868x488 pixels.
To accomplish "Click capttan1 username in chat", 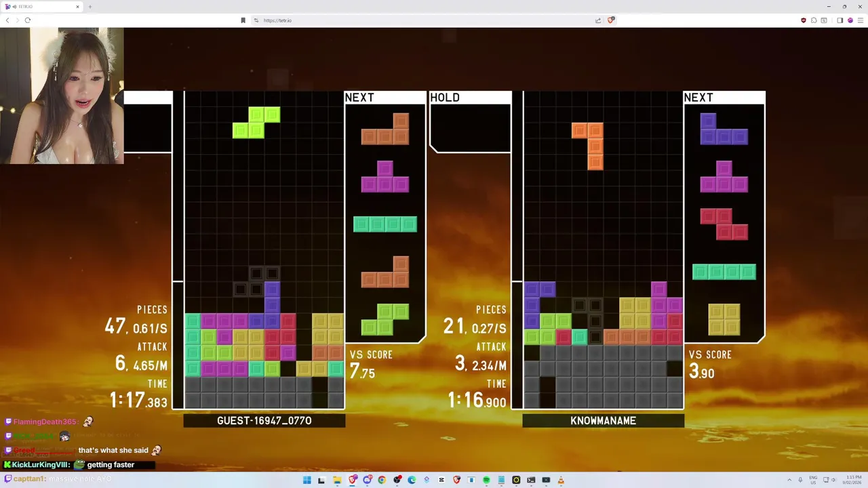I will (x=28, y=479).
